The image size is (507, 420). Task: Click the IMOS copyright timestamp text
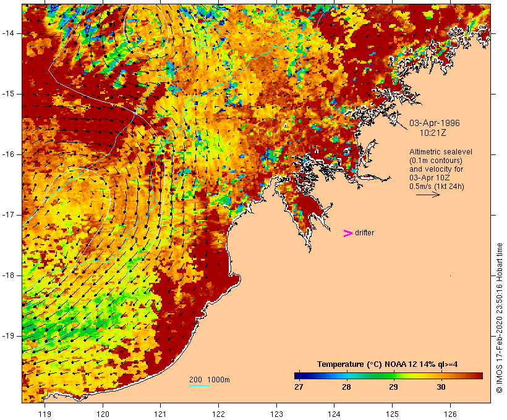499,318
